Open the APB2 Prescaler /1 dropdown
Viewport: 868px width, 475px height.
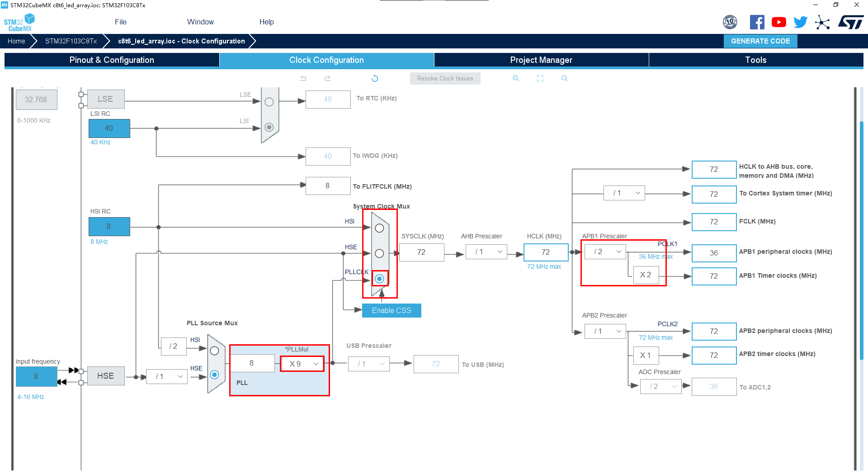click(605, 331)
